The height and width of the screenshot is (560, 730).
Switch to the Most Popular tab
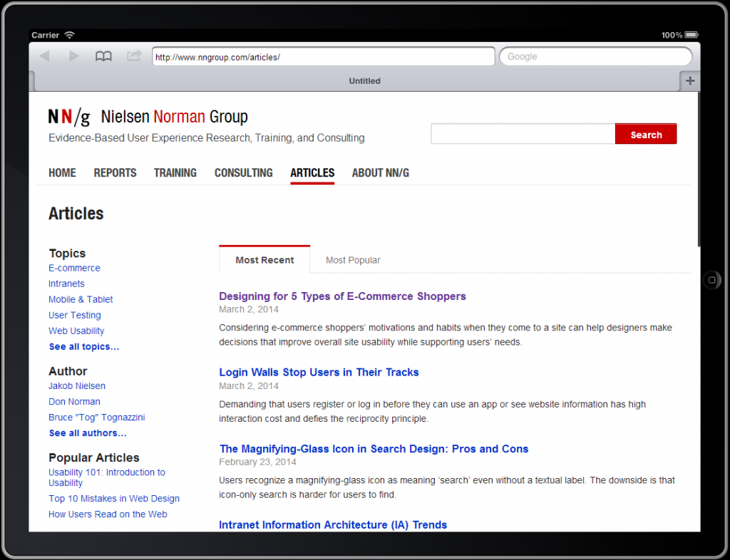353,260
